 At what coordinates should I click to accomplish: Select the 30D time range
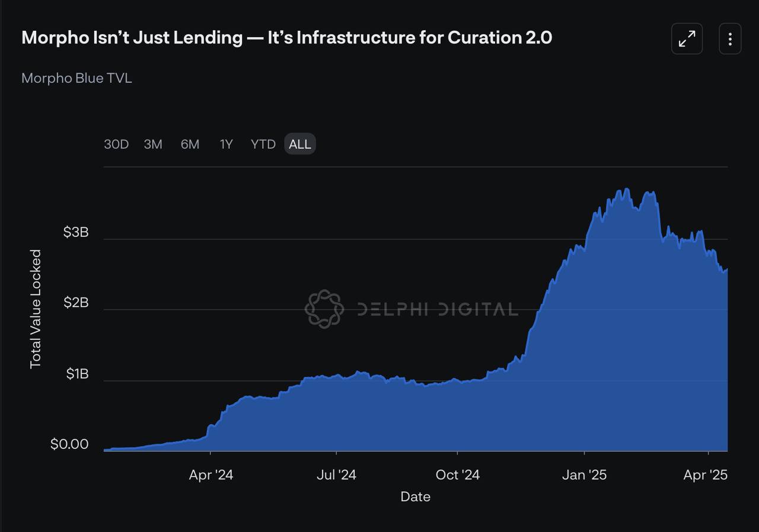(116, 144)
